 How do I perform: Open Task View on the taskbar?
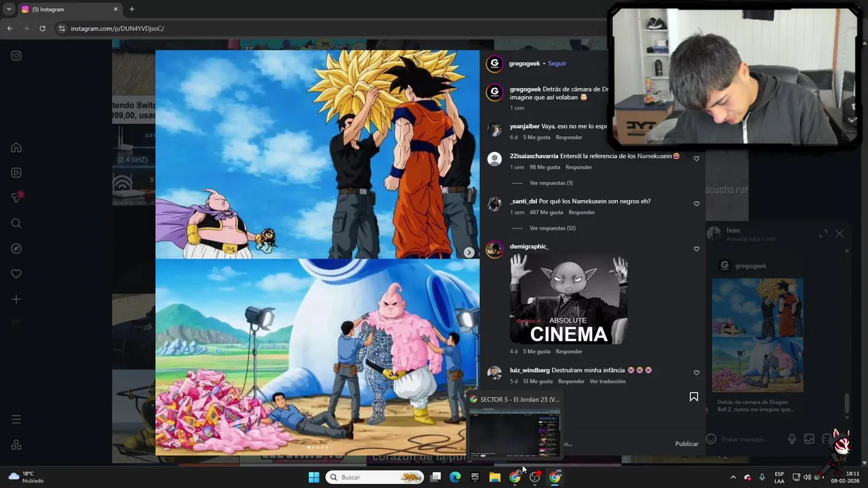[435, 477]
